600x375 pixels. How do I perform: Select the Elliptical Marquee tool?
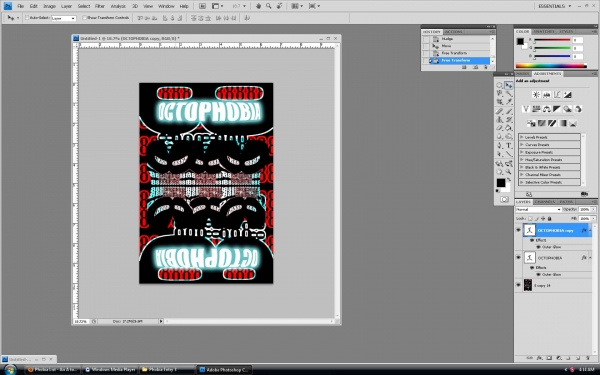click(x=499, y=85)
